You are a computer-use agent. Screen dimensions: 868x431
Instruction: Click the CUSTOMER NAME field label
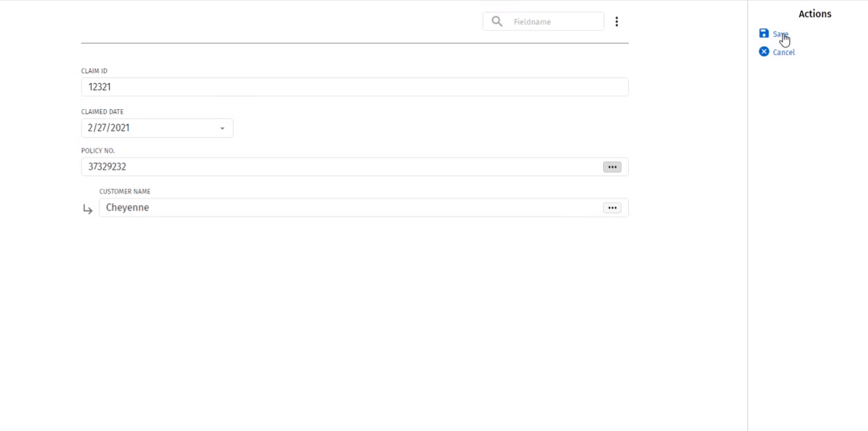(125, 191)
